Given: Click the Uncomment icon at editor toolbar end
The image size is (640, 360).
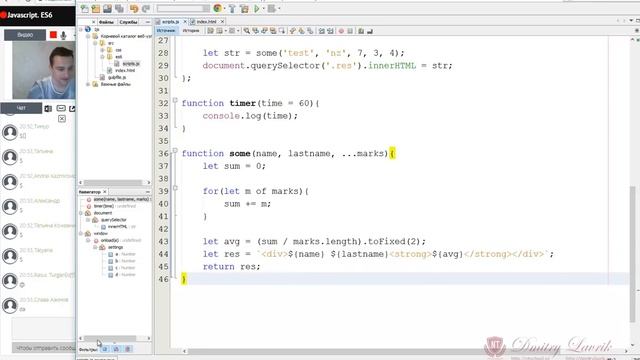Looking at the screenshot, I should (370, 31).
